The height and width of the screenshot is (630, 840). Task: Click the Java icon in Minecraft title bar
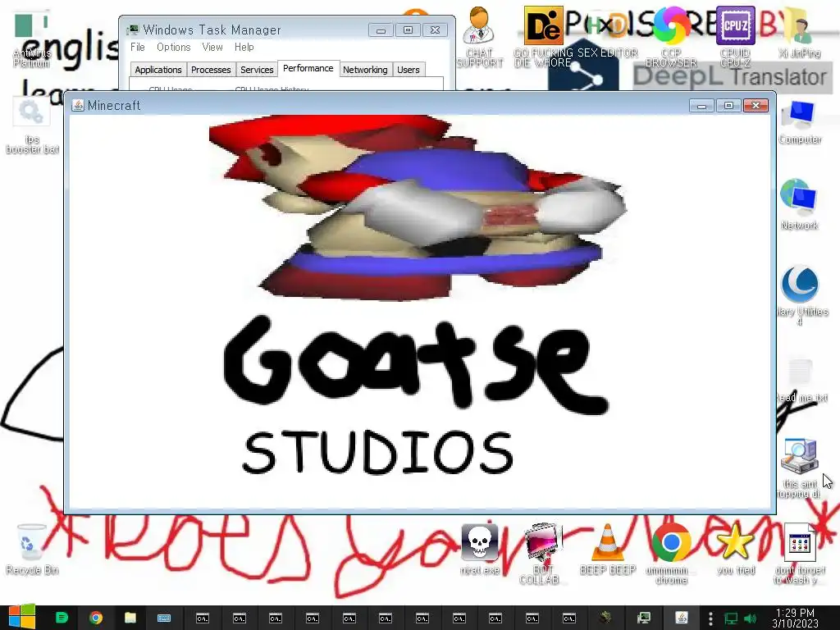(x=78, y=106)
